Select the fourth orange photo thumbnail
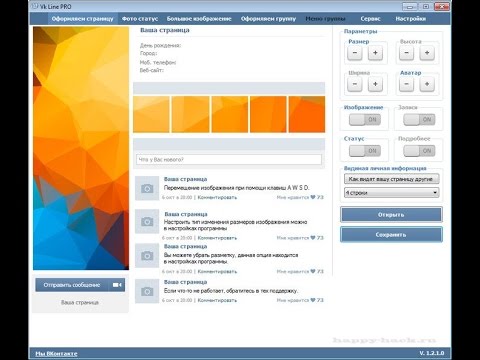 pos(268,114)
